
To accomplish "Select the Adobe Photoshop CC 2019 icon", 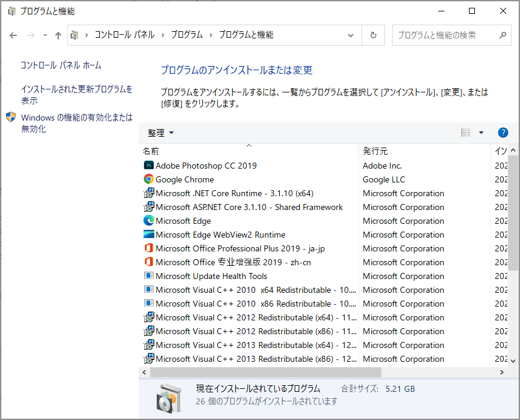I will pyautogui.click(x=148, y=166).
